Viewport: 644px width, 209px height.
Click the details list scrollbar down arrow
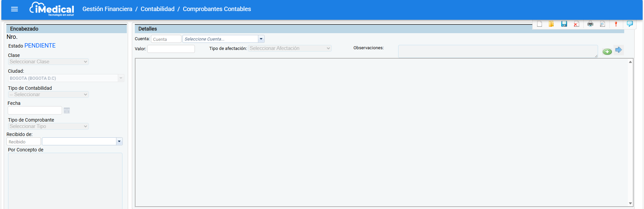(x=630, y=203)
